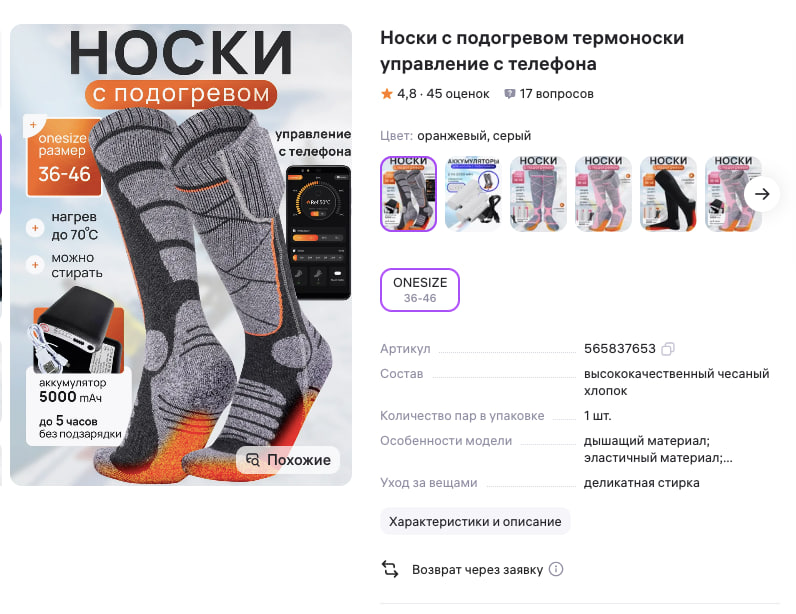Show next color thumbnails with arrow
The height and width of the screenshot is (614, 796).
762,194
